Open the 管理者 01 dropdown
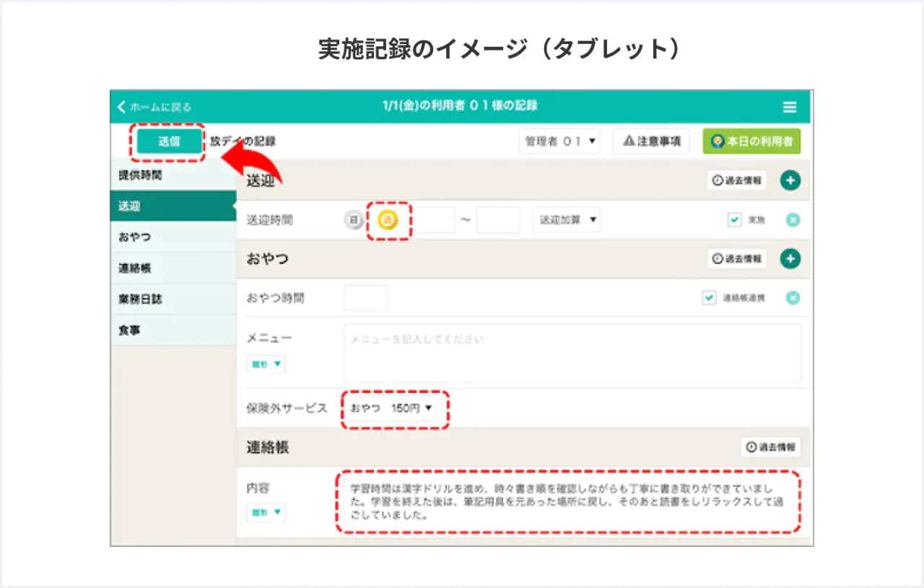This screenshot has width=924, height=588. click(559, 141)
